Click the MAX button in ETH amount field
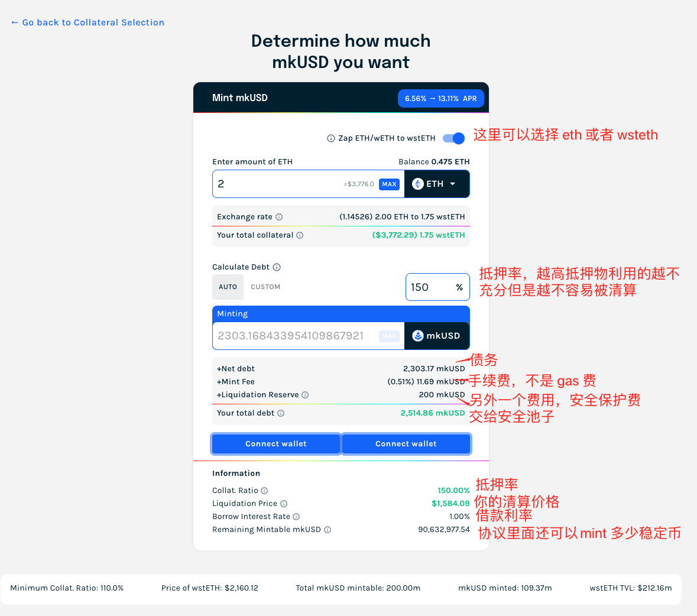Viewport: 697px width, 616px height. 389,184
